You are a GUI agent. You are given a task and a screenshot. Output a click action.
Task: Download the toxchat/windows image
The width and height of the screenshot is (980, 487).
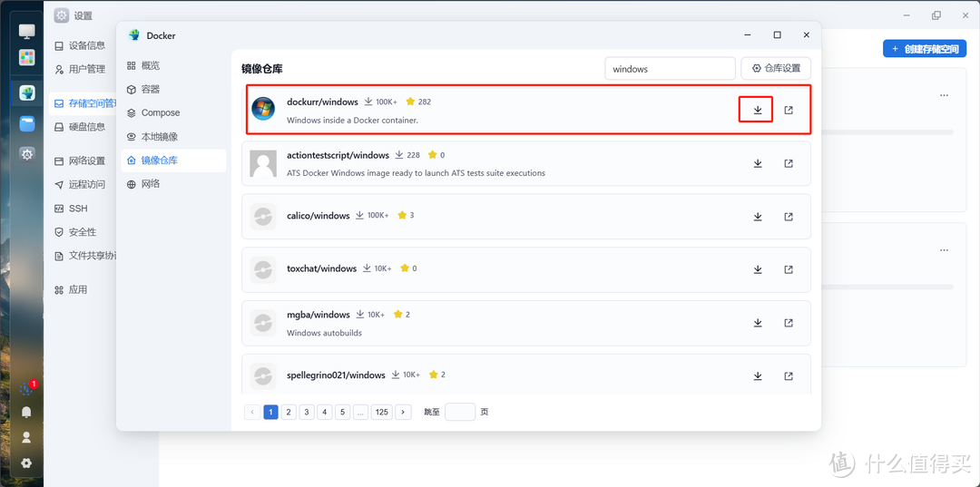758,269
